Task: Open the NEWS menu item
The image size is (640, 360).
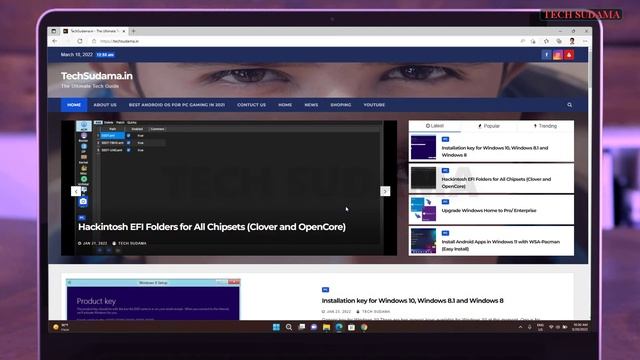Action: pos(311,105)
